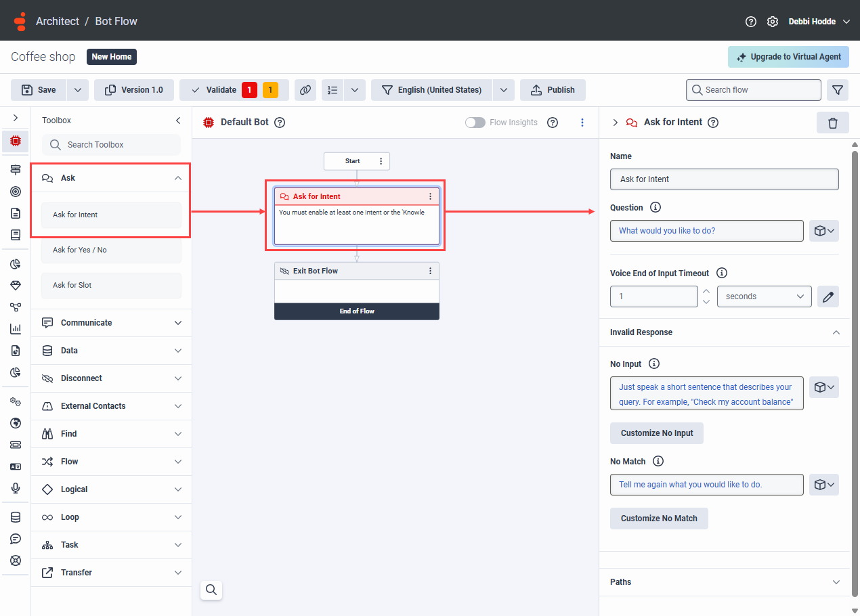Click Upgrade to Virtual Agent button
This screenshot has height=616, width=860.
pyautogui.click(x=789, y=57)
